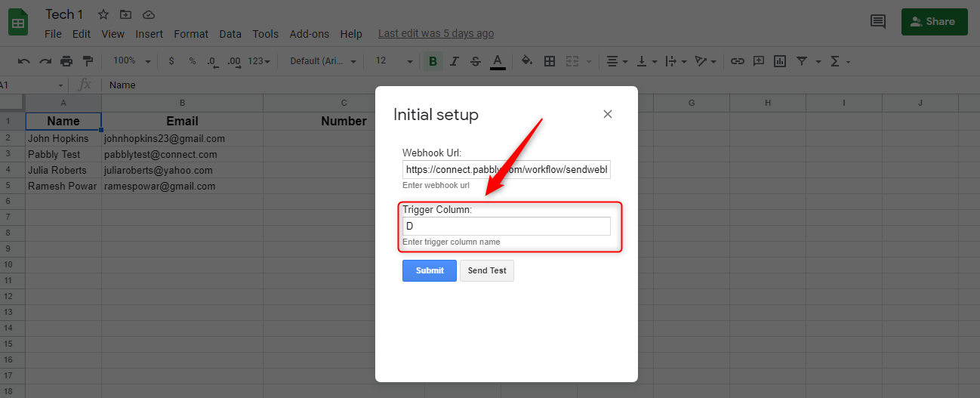
Task: Toggle italic formatting
Action: pyautogui.click(x=454, y=61)
